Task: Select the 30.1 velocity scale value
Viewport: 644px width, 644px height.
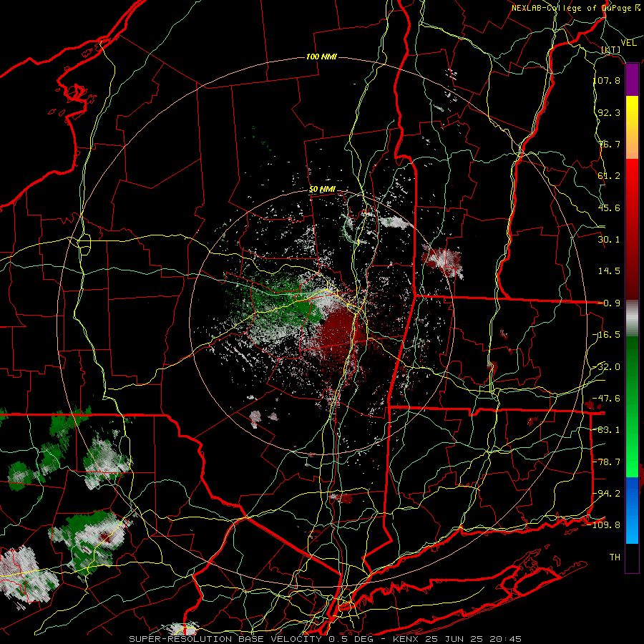Action: click(x=609, y=240)
